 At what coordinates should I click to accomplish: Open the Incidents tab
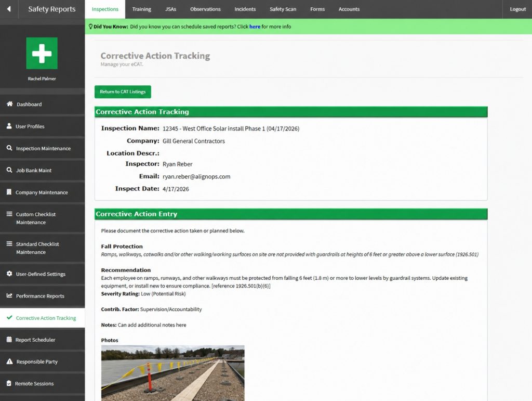click(x=245, y=9)
